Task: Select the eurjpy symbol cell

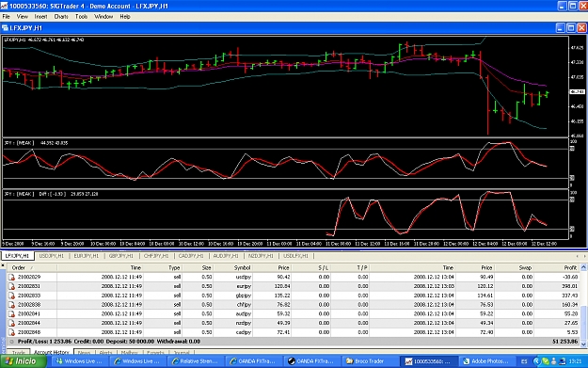Action: coord(244,286)
